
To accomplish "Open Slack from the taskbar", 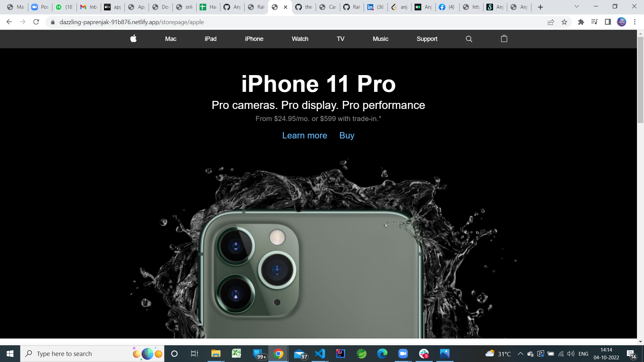I will (x=424, y=353).
